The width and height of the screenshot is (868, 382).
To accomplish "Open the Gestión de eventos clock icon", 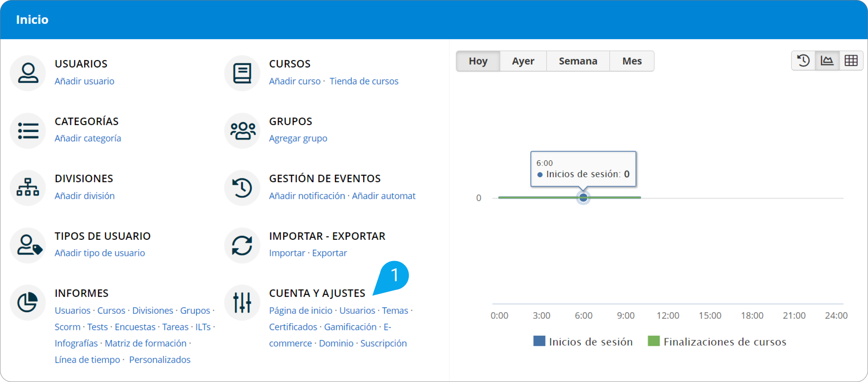I will click(x=242, y=187).
